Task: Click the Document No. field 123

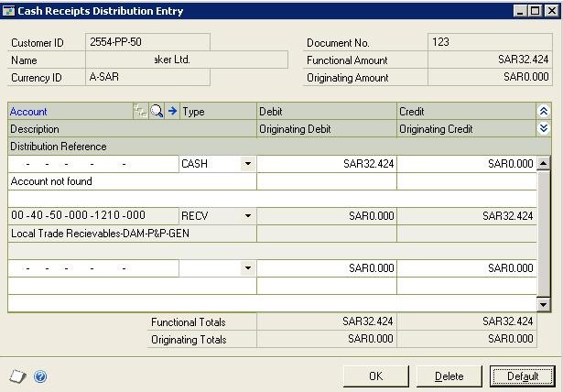Action: click(490, 42)
